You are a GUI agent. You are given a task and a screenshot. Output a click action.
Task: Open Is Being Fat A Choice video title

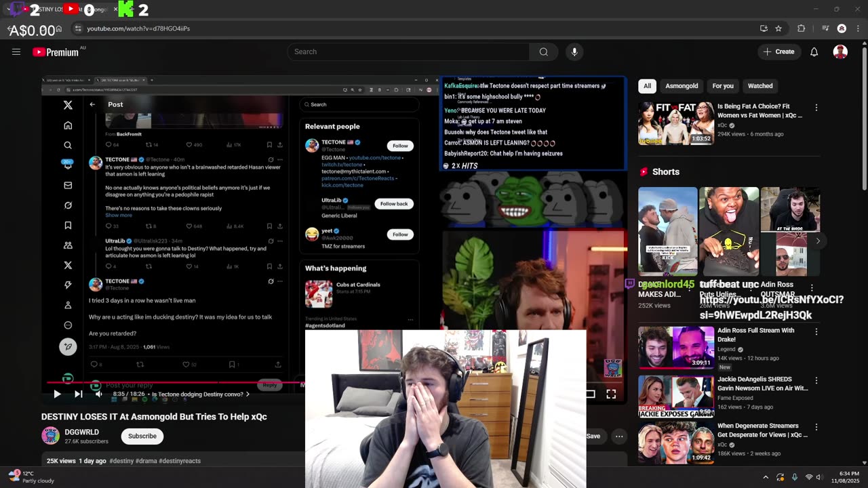coord(759,111)
